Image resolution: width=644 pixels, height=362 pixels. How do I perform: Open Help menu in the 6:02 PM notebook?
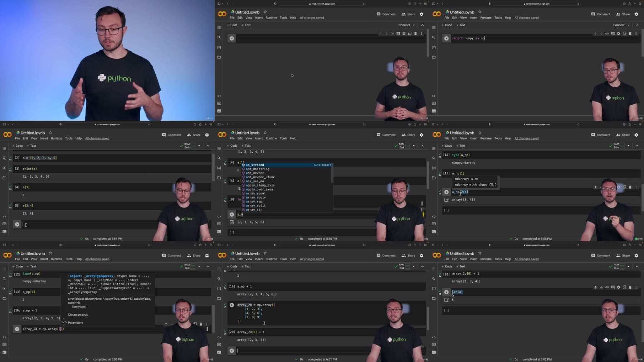(508, 259)
